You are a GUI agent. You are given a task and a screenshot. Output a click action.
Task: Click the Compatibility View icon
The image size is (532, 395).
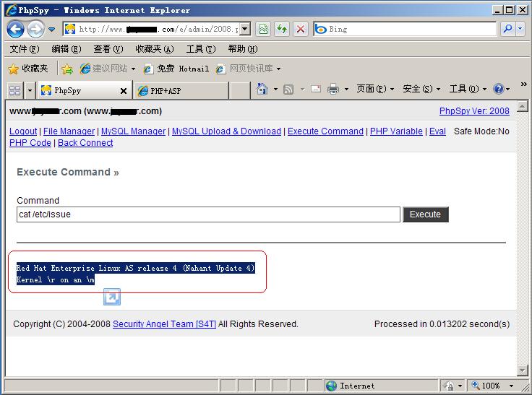[263, 29]
